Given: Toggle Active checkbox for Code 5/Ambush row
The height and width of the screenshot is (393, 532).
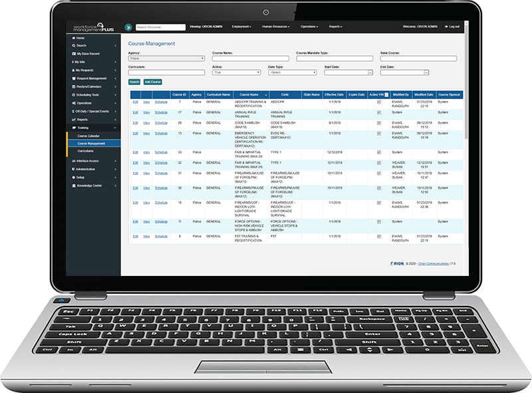Looking at the screenshot, I should point(378,123).
